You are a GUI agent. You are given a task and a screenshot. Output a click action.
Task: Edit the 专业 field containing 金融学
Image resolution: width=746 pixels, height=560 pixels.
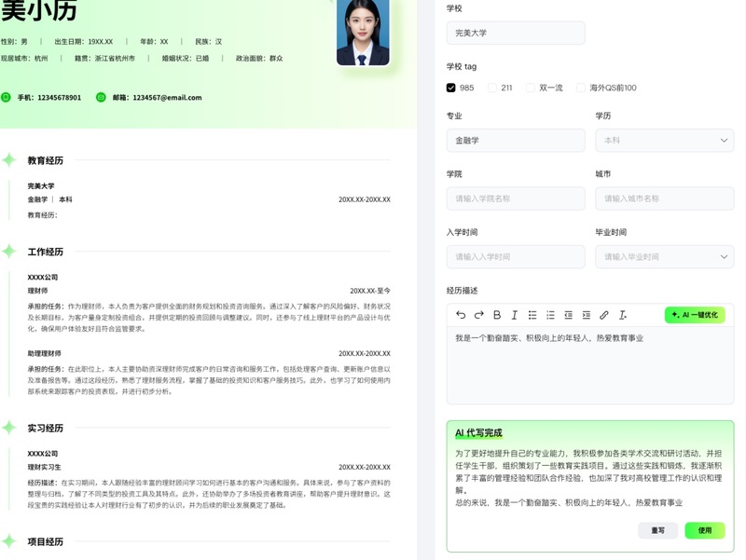pos(516,141)
